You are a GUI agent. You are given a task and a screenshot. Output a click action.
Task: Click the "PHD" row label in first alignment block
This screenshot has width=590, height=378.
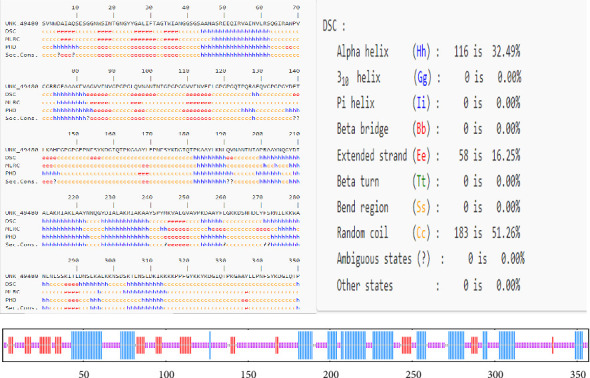[x=10, y=47]
